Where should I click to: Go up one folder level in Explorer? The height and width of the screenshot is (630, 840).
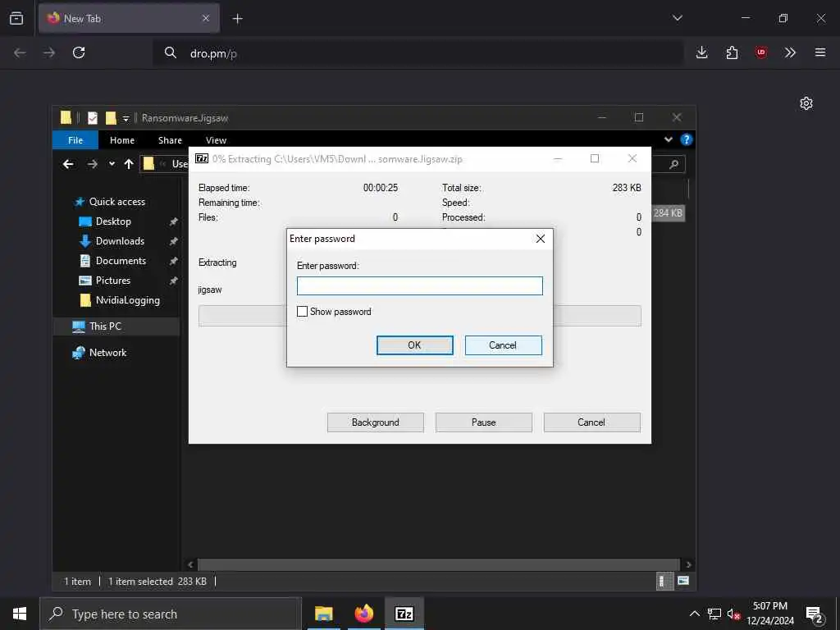[129, 164]
